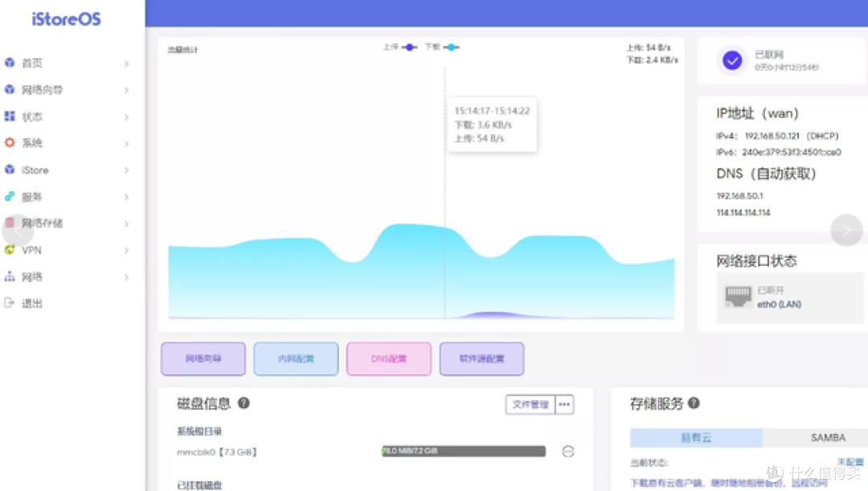868x491 pixels.
Task: Click the mmcblk0 disk usage bar
Action: pyautogui.click(x=464, y=451)
